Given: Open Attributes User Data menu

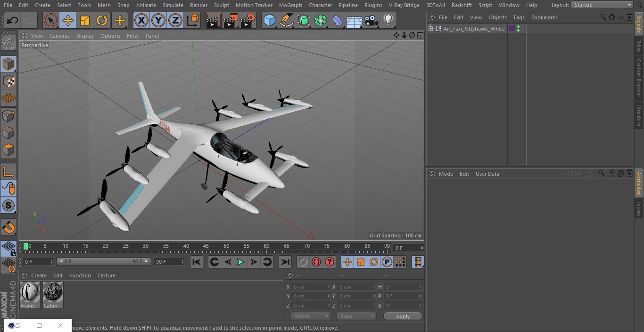Looking at the screenshot, I should pyautogui.click(x=487, y=174).
